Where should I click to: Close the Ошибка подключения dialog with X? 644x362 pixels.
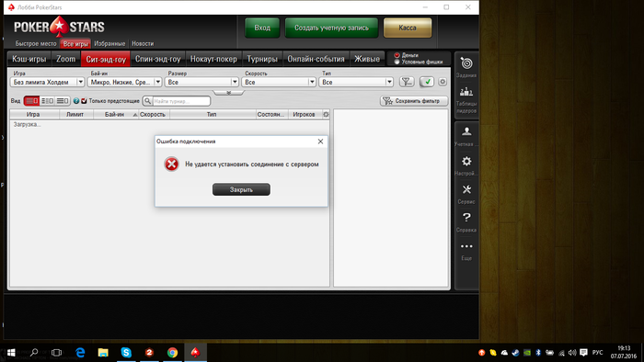[x=320, y=141]
